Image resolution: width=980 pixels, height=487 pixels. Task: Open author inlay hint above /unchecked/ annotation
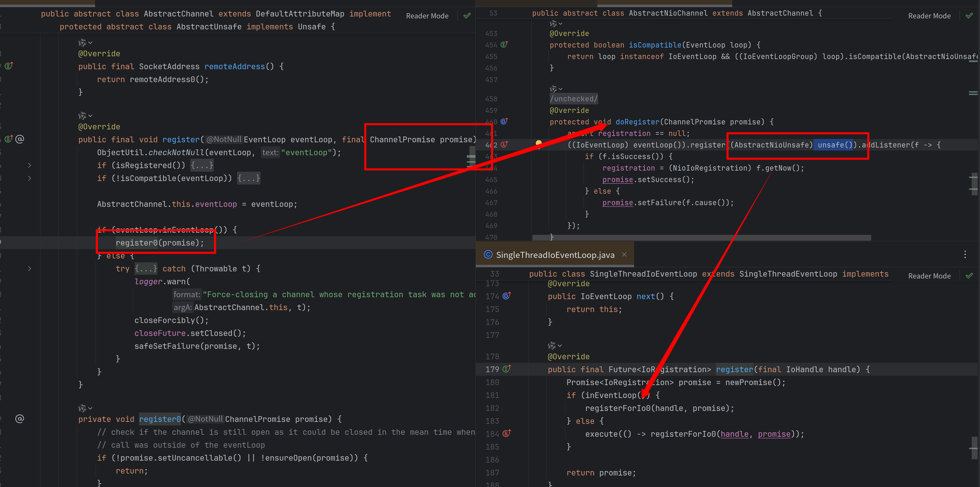coord(556,89)
